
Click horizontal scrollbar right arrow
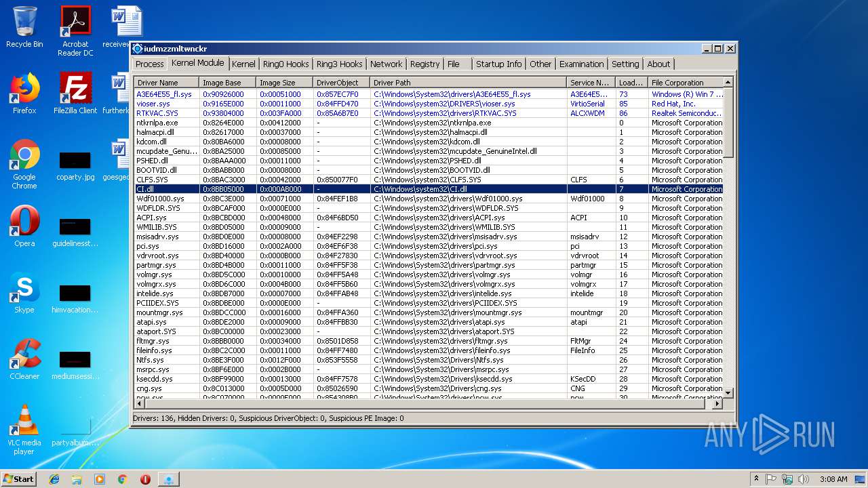point(718,404)
